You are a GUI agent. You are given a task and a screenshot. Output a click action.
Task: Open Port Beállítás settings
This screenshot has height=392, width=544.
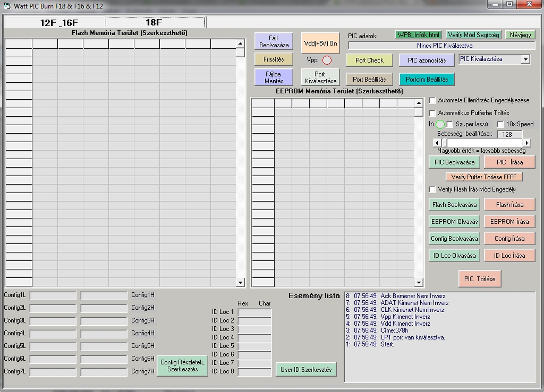369,79
